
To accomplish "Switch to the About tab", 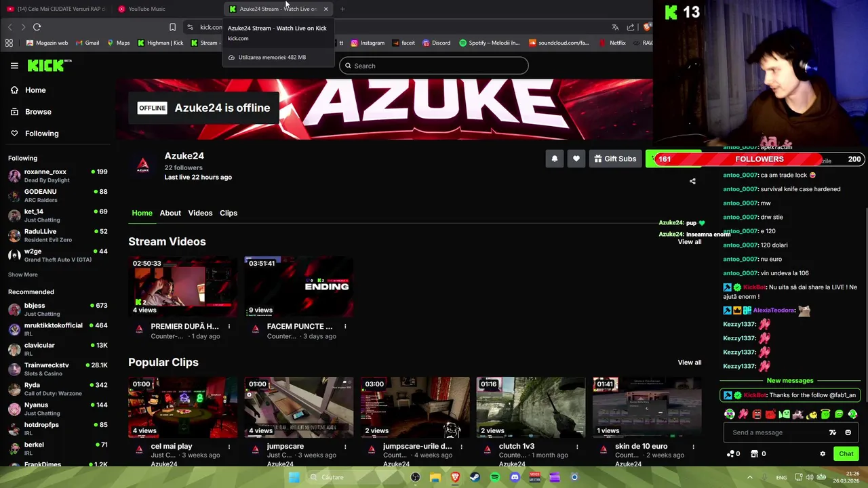I will pos(170,213).
